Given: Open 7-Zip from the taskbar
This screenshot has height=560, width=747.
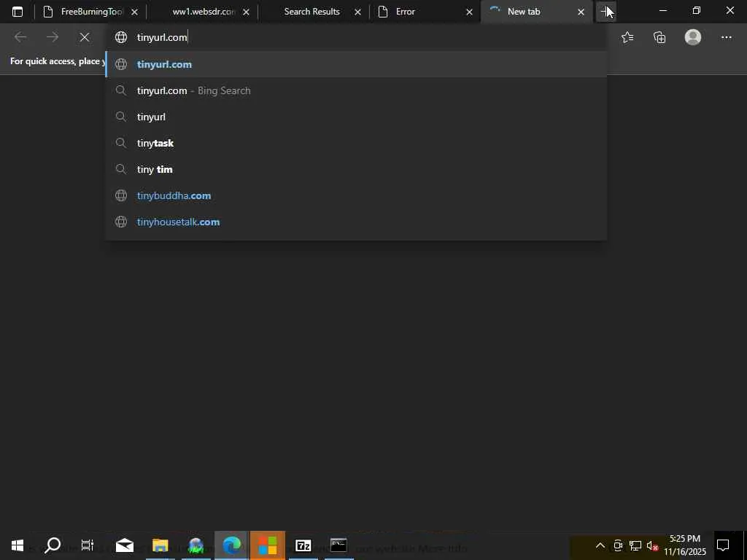Looking at the screenshot, I should 303,545.
